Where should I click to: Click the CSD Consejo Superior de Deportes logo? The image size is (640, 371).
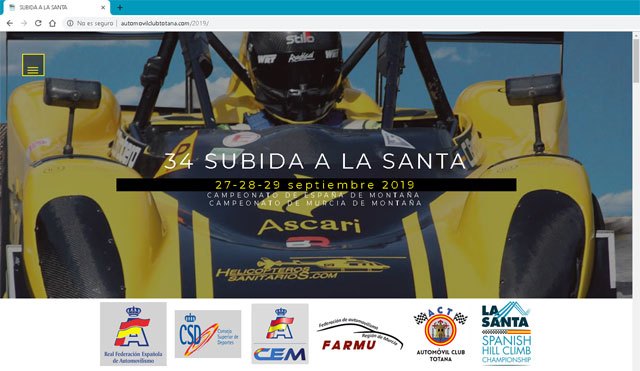(208, 334)
